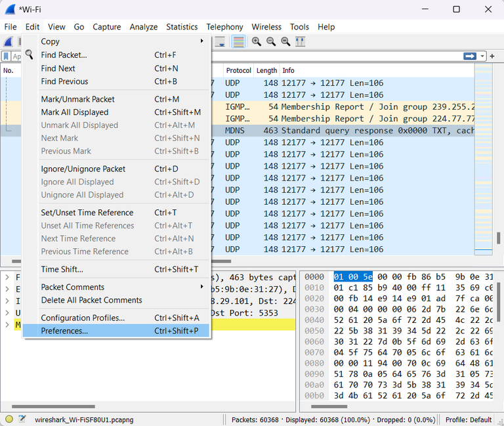Open the display filter history dropdown
Screen dimensions: 504x426
483,56
